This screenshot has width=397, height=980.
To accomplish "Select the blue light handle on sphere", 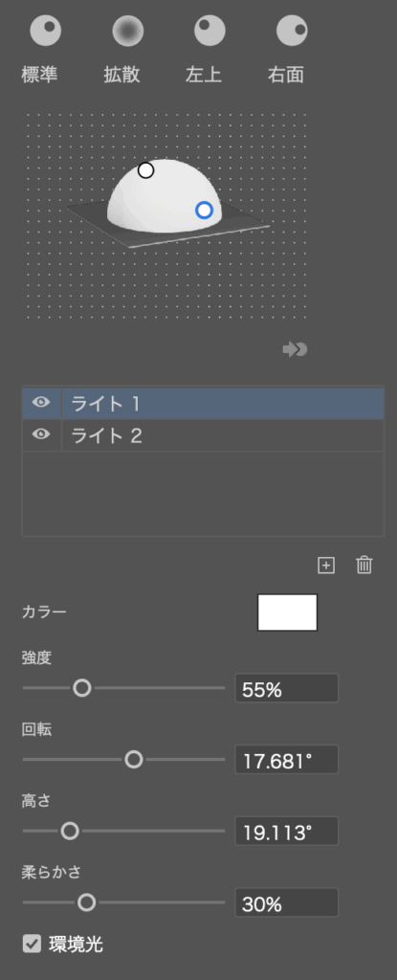I will [x=205, y=210].
